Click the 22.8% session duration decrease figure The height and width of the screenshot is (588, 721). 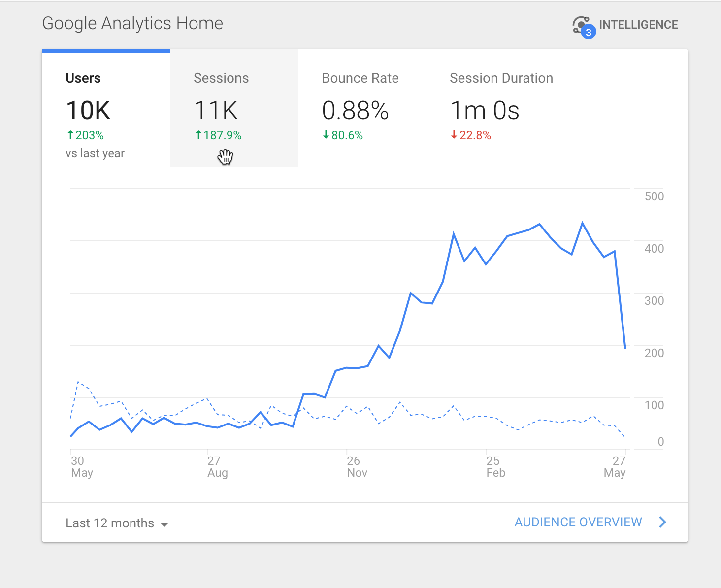(470, 135)
